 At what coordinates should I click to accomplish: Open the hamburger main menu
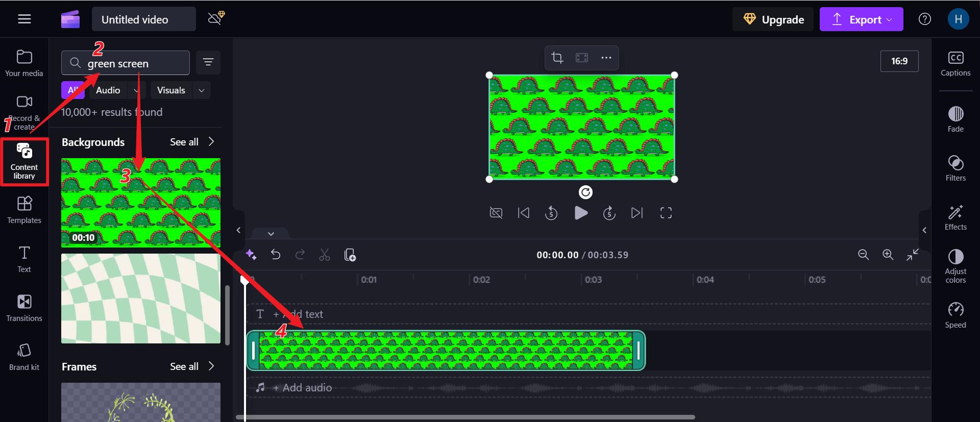[x=24, y=19]
